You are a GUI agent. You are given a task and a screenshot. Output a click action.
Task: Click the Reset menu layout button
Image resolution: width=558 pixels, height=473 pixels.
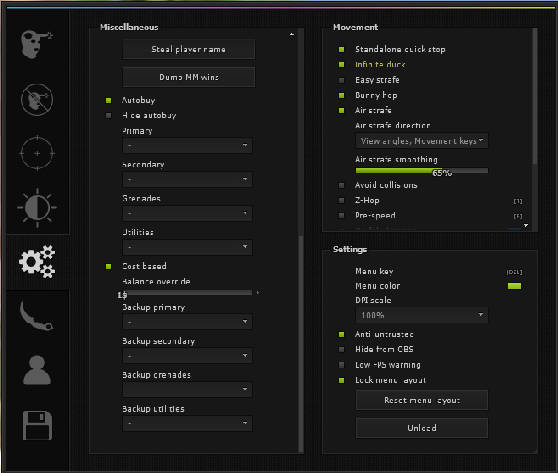pos(422,400)
